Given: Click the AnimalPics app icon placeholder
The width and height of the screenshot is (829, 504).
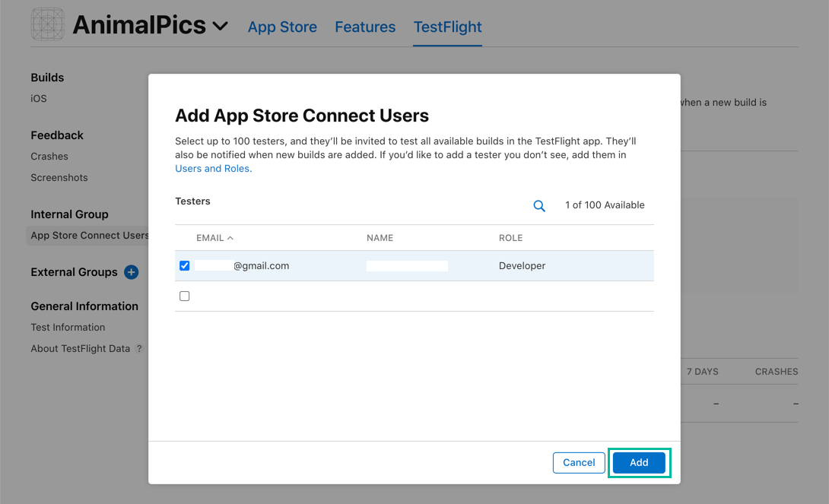Looking at the screenshot, I should tap(48, 24).
